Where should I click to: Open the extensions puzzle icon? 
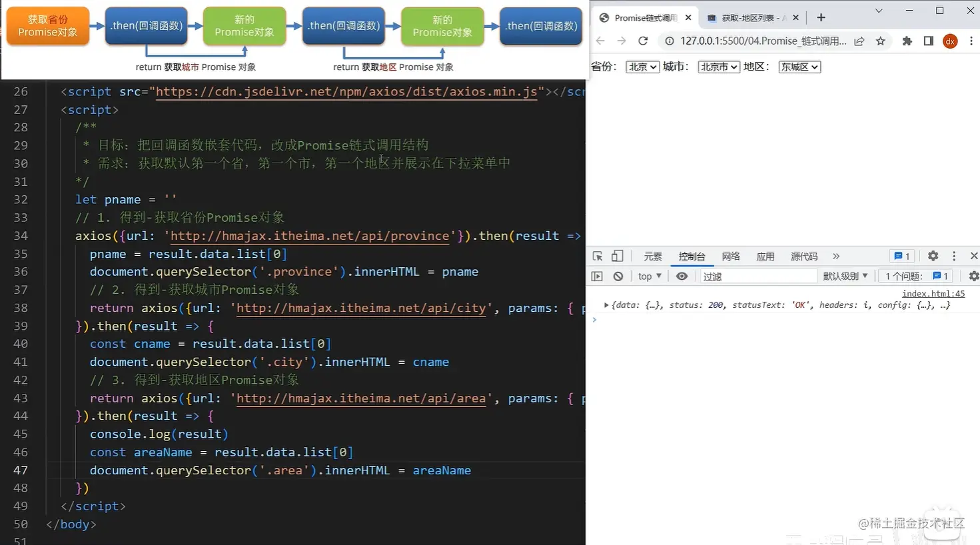pos(907,41)
